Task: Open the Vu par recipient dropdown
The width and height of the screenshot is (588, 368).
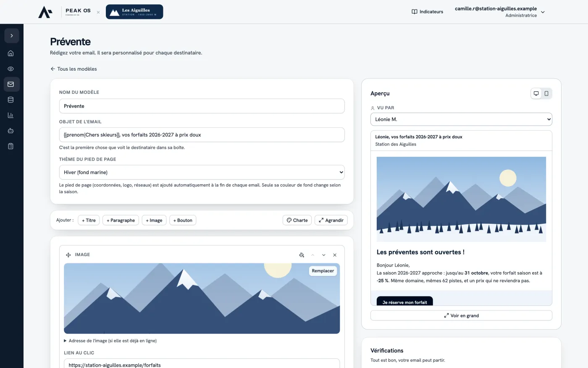Action: click(x=461, y=119)
